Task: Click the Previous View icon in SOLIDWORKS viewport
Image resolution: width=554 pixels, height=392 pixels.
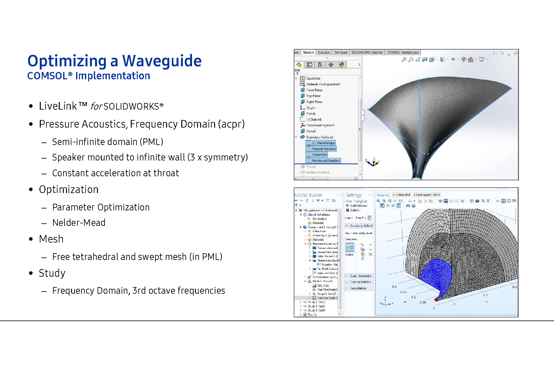Action: 418,59
